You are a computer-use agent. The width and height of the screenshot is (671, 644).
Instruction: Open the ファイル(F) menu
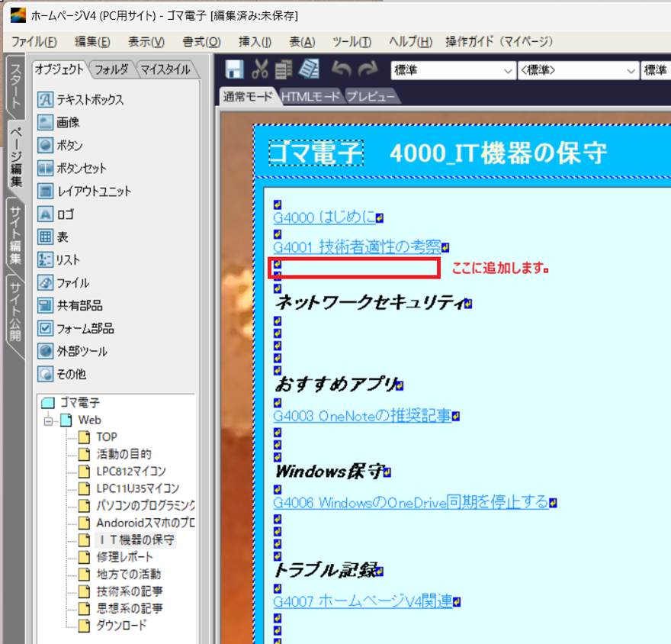(34, 41)
